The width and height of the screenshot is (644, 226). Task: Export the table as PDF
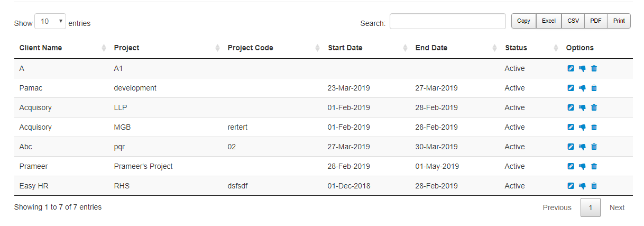coord(596,21)
